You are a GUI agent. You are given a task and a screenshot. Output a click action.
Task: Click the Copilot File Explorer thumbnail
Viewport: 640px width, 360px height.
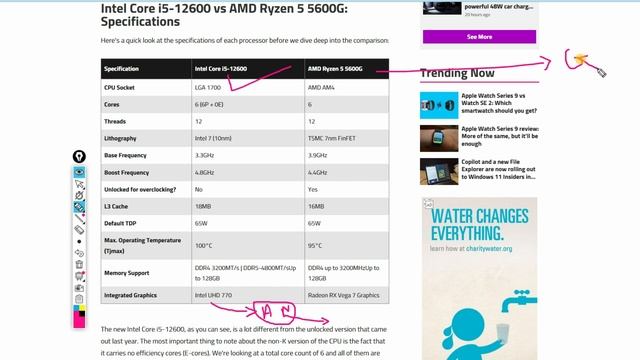(439, 171)
